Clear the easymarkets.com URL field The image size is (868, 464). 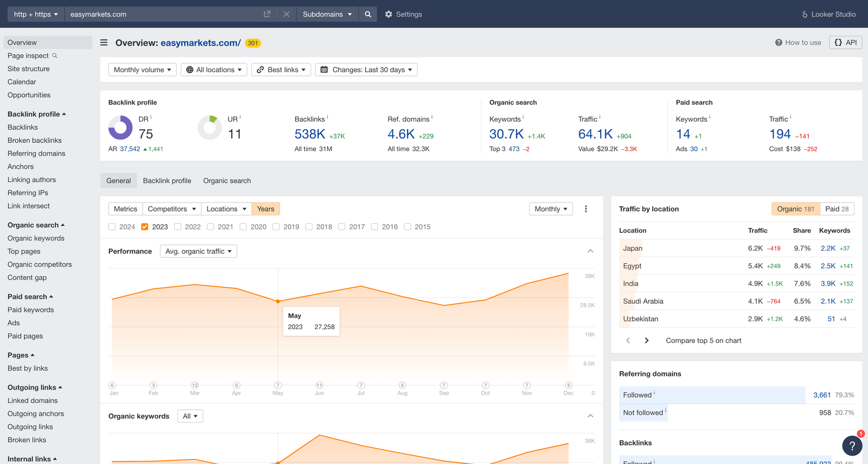click(286, 14)
